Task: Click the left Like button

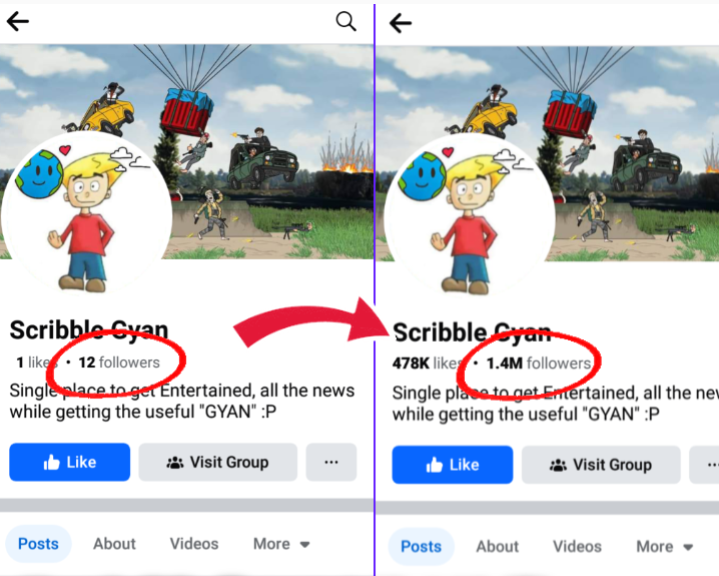Action: (x=70, y=462)
